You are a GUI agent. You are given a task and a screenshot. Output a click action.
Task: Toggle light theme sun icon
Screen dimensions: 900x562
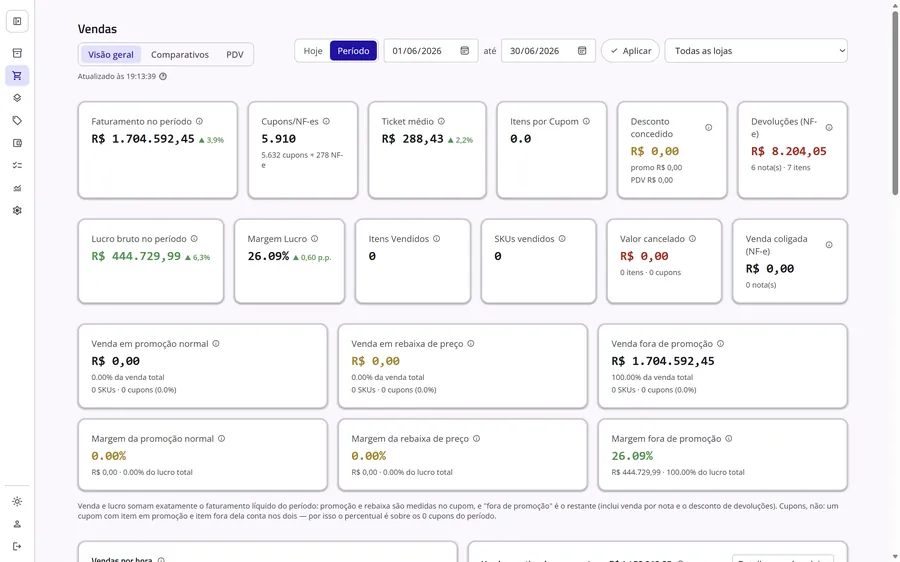[x=17, y=502]
